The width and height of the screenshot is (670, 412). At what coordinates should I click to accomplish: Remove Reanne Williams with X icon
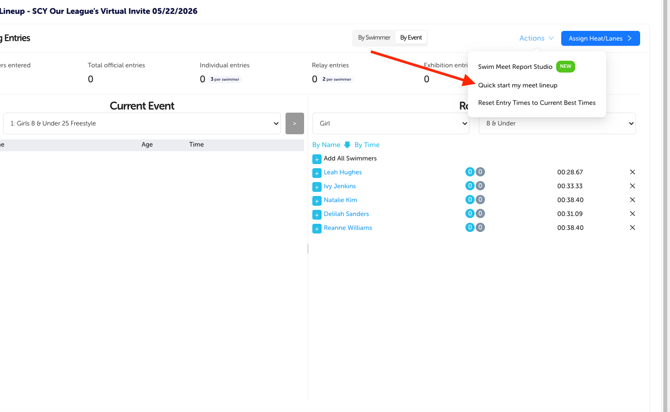(632, 228)
